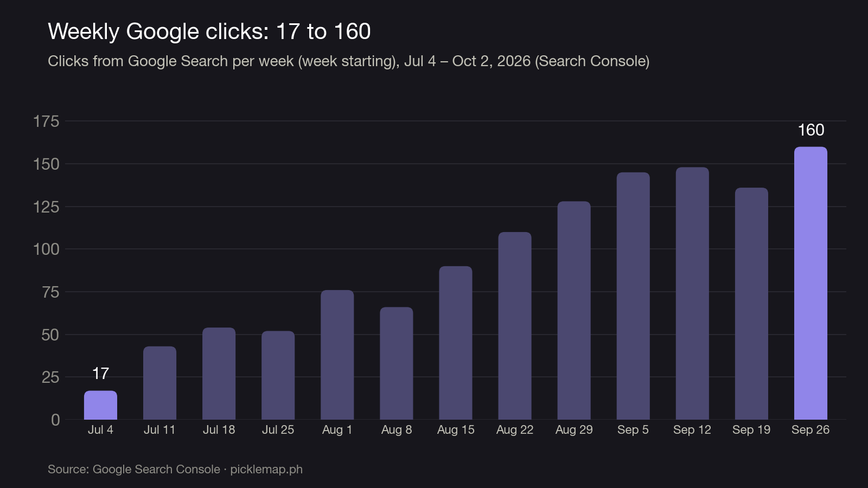Image resolution: width=868 pixels, height=488 pixels.
Task: Click the "Sep 12" x-axis label
Action: (x=692, y=430)
